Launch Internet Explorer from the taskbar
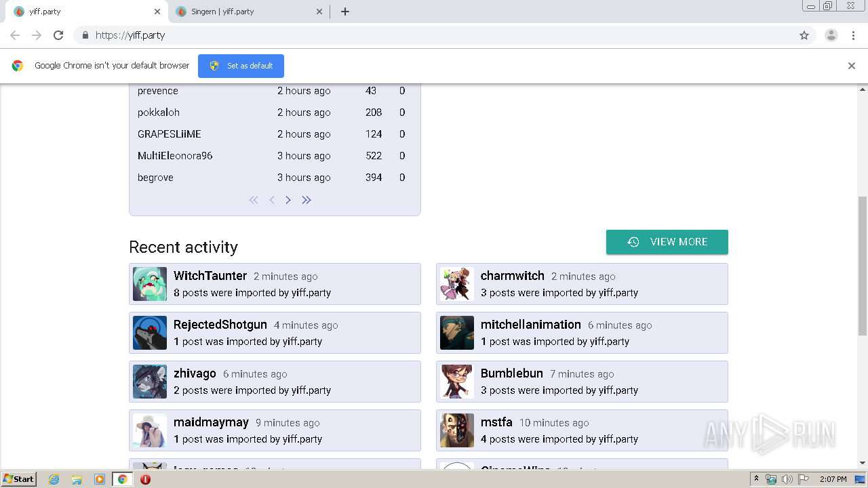The image size is (868, 488). 54,479
